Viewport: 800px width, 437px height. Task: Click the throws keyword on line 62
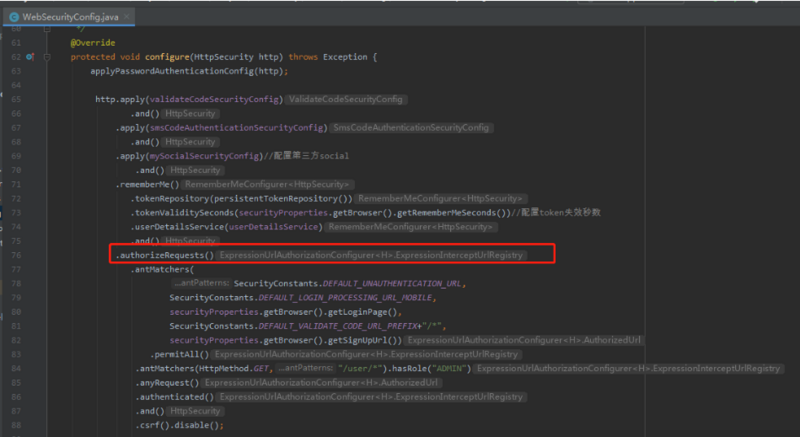tap(303, 57)
